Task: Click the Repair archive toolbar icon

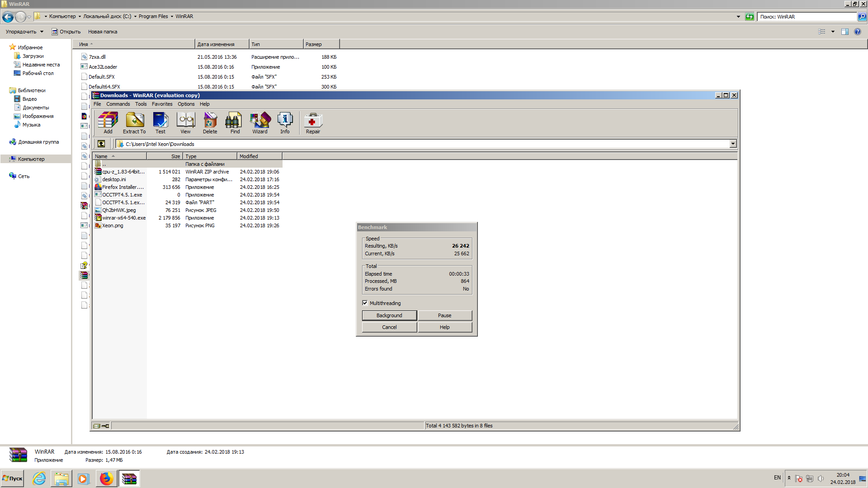Action: [x=313, y=123]
